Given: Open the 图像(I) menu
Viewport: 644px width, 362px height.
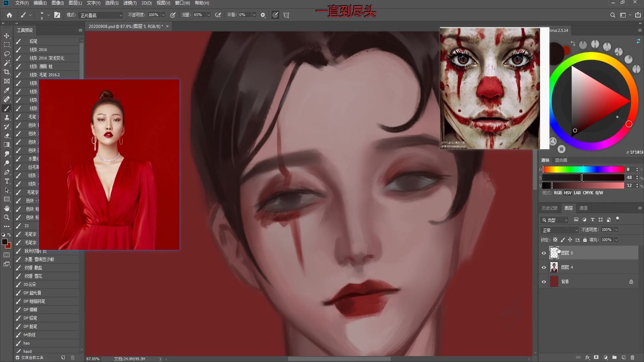Looking at the screenshot, I should pyautogui.click(x=58, y=3).
